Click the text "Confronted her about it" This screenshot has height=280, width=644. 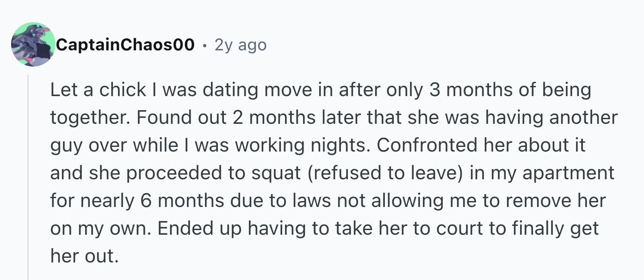tap(481, 145)
